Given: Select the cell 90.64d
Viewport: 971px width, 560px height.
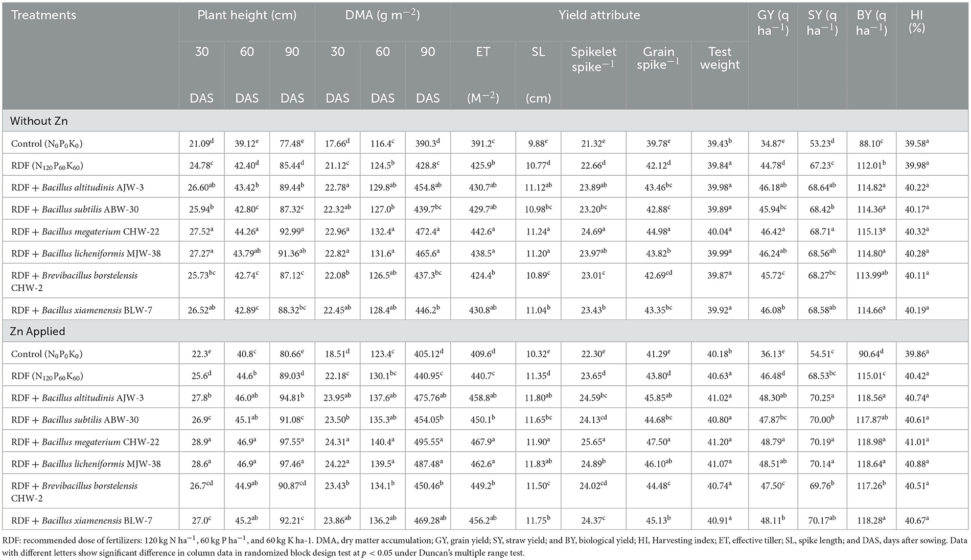Looking at the screenshot, I should click(871, 354).
